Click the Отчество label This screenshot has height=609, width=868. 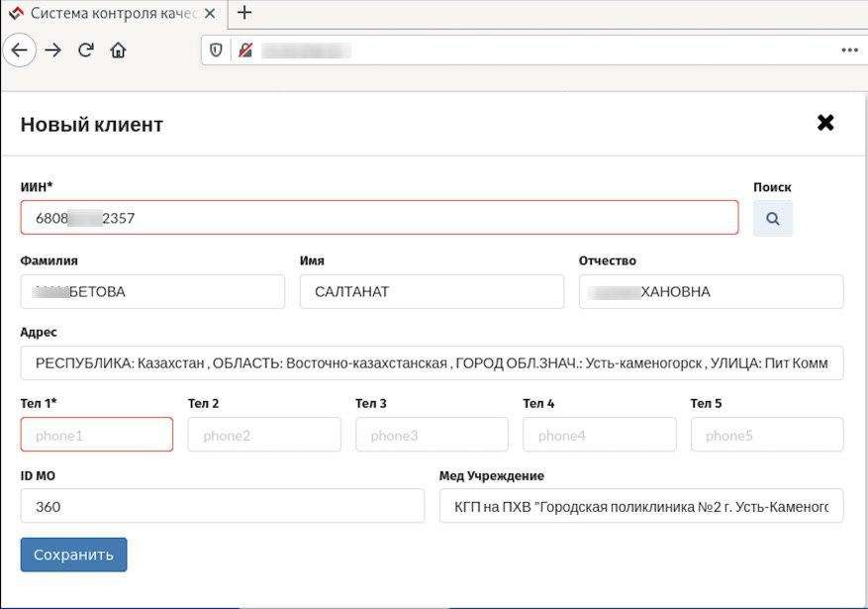pyautogui.click(x=608, y=260)
